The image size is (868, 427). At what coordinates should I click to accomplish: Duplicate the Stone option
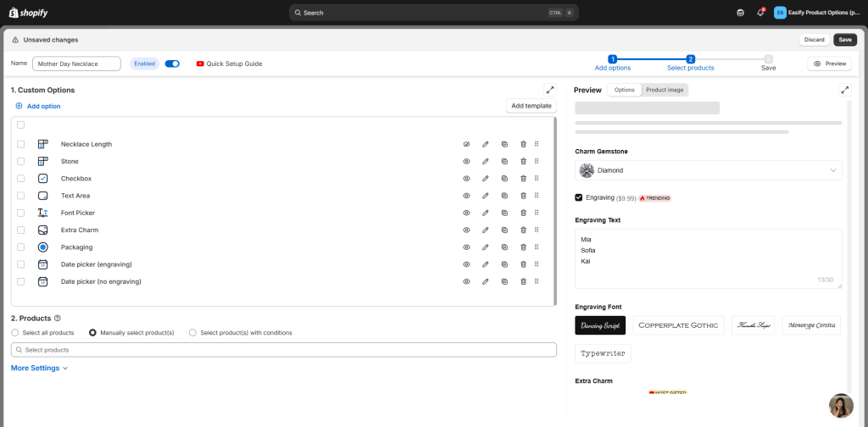tap(504, 161)
